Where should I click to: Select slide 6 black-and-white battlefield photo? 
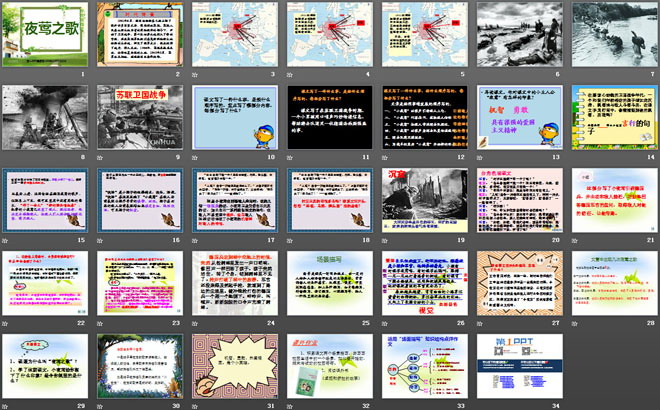tap(520, 34)
